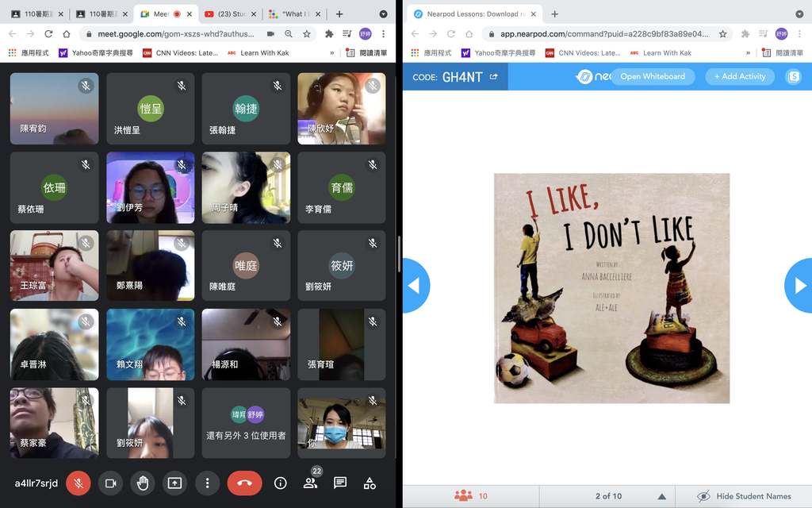Expand the slide list beside 2 of 10
Screen dimensions: 812x508
661,497
